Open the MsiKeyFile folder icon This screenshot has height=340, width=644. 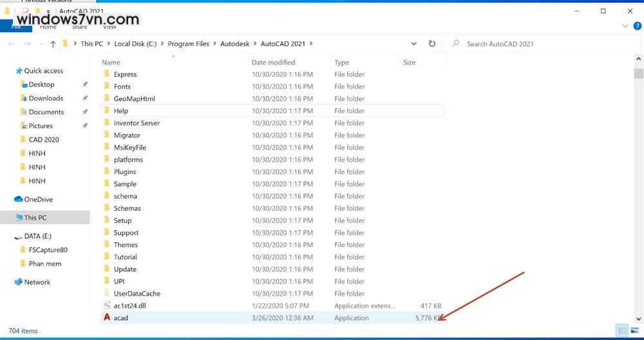[x=107, y=147]
